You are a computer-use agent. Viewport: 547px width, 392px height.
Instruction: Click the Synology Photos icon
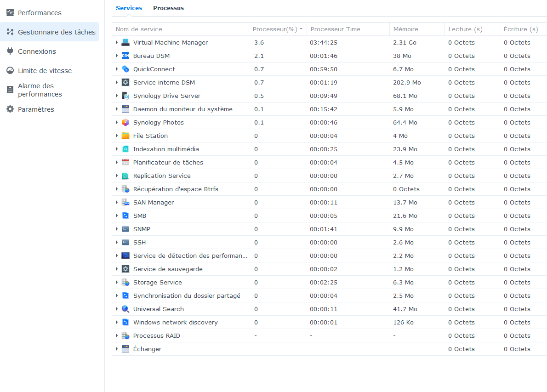(125, 122)
